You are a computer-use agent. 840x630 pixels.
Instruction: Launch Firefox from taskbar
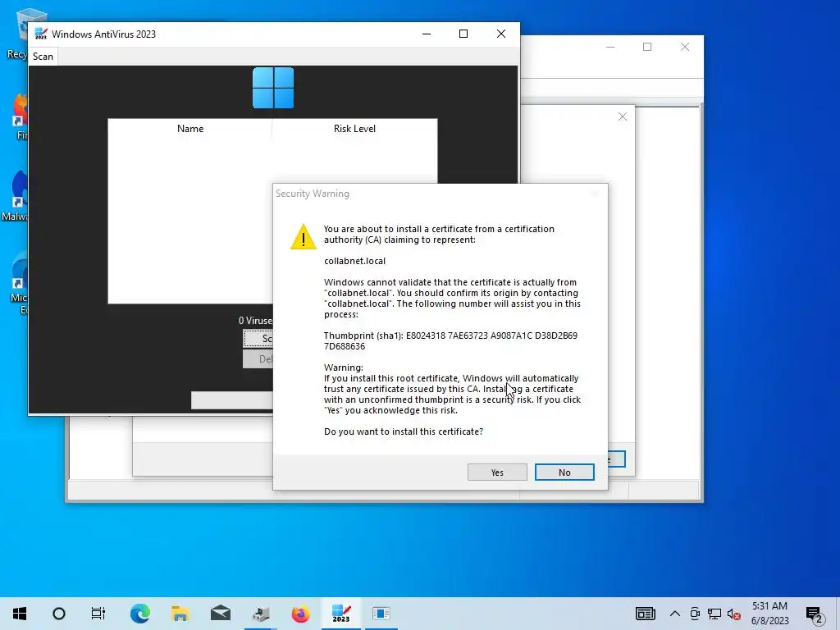coord(300,614)
